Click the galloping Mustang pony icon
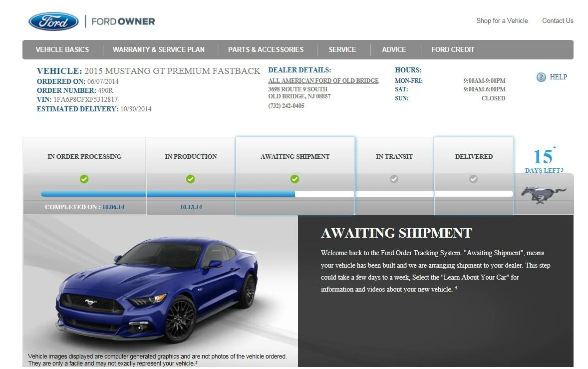 (x=544, y=195)
